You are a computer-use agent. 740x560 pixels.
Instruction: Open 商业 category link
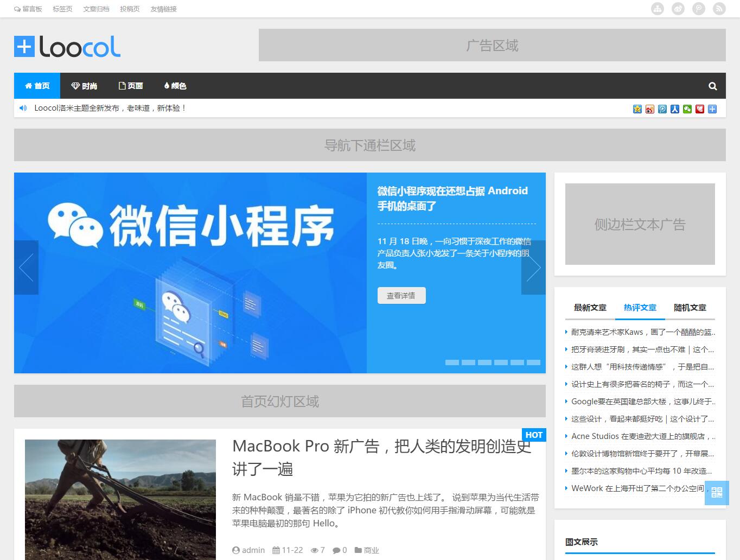pos(372,550)
